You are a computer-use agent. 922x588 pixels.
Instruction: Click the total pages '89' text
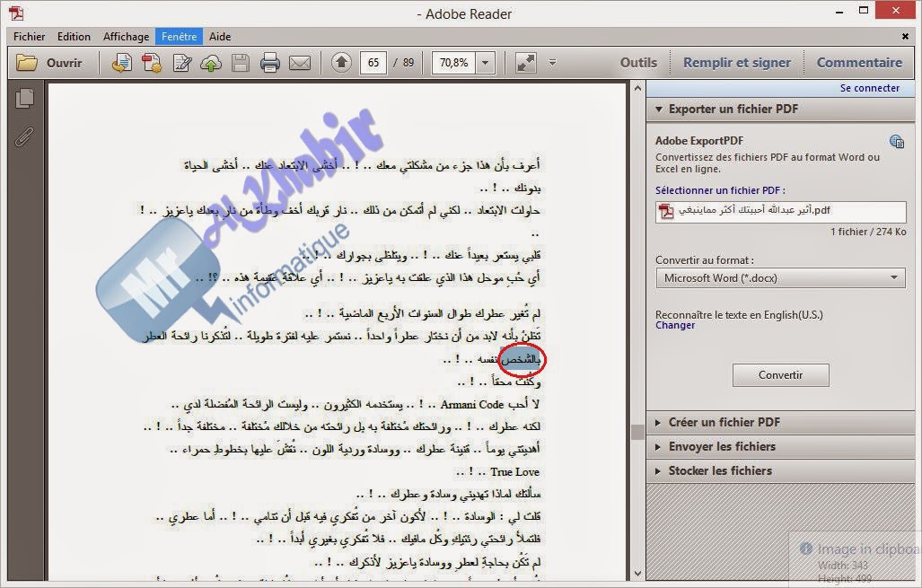(x=408, y=62)
